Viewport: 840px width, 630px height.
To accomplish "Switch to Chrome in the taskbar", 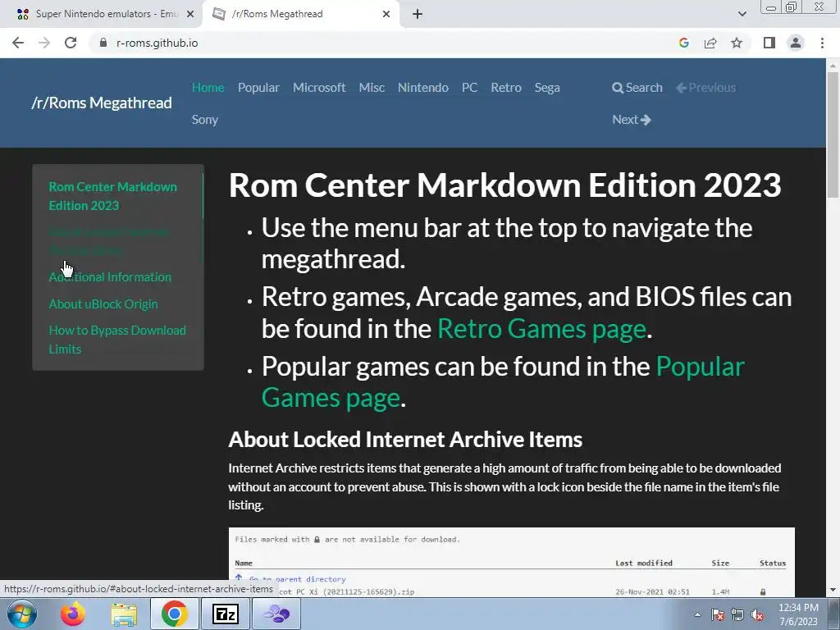I will (174, 614).
